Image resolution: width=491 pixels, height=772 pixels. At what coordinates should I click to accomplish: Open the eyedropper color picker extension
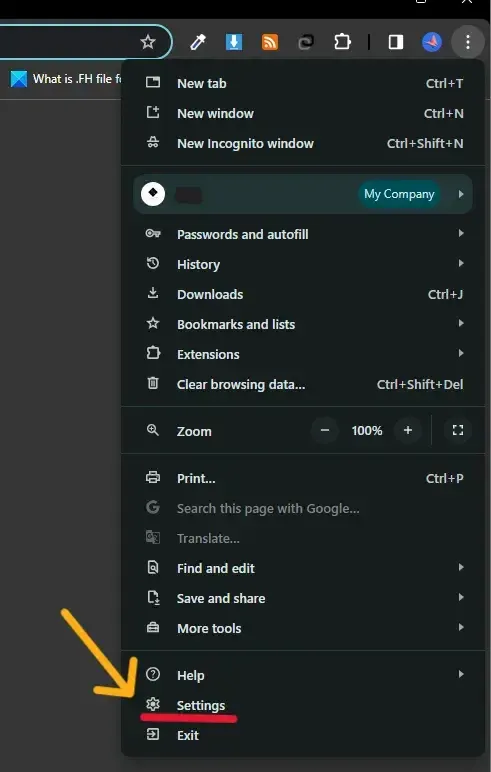198,42
